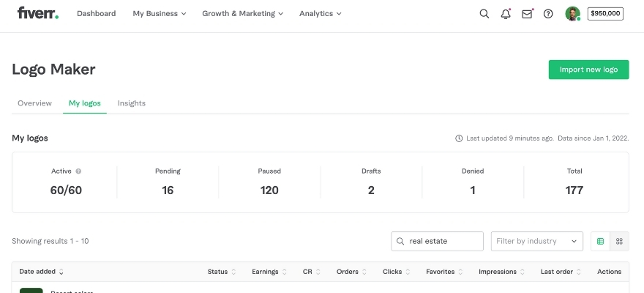The height and width of the screenshot is (293, 644).
Task: Click the Active 60/60 stat
Action: pos(66,182)
